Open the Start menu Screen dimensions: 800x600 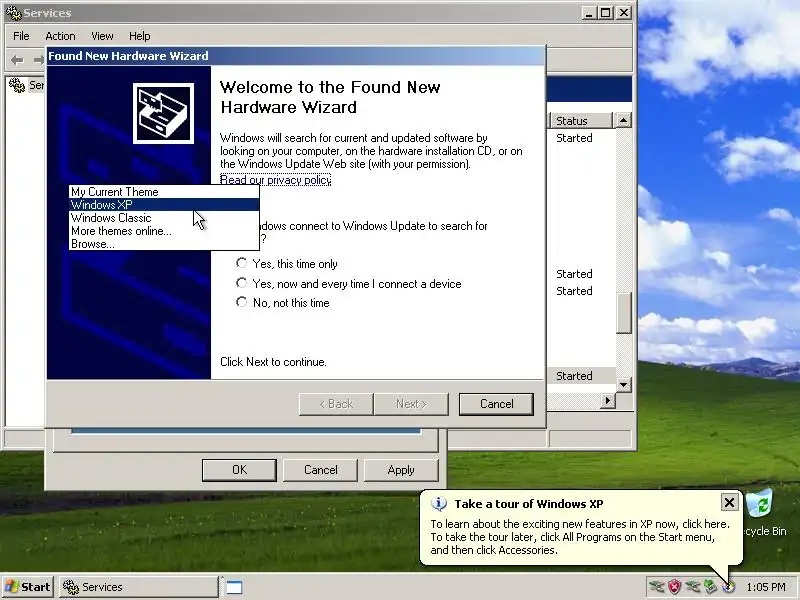coord(28,587)
